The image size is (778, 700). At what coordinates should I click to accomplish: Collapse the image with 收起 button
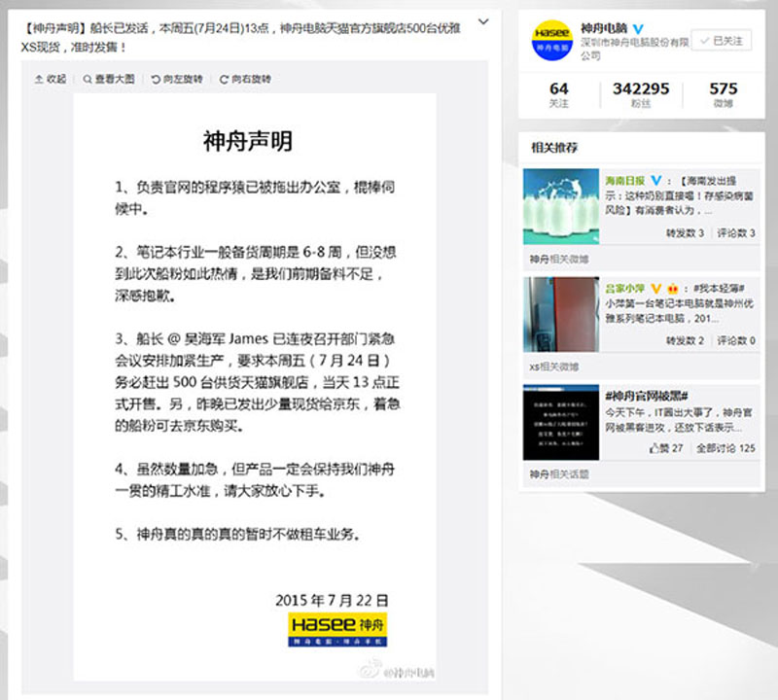click(x=51, y=79)
